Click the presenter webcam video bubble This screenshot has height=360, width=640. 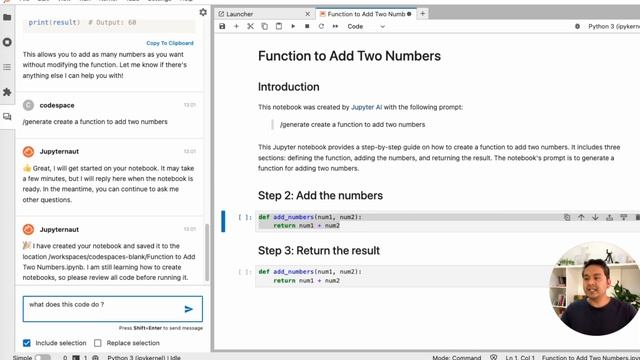595,289
